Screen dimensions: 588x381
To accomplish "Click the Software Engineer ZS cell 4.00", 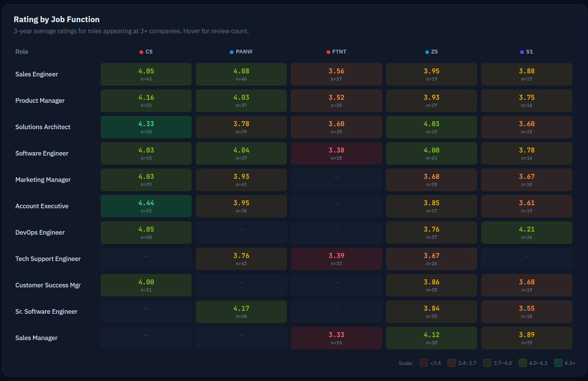I will pos(432,153).
